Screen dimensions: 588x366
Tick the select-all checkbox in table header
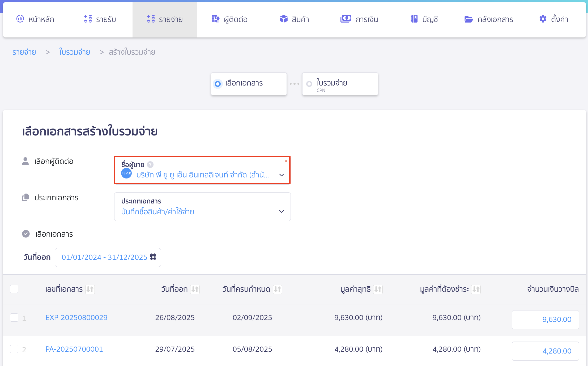tap(14, 289)
